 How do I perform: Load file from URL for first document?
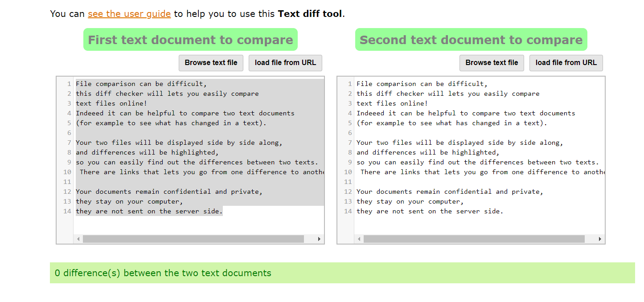click(285, 63)
